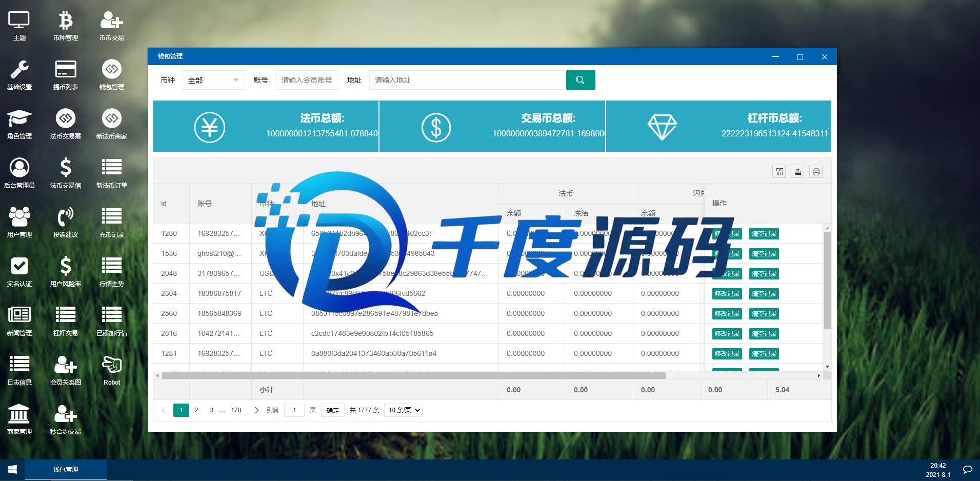
Task: Open the 10 条/页 page size dropdown
Action: (404, 410)
